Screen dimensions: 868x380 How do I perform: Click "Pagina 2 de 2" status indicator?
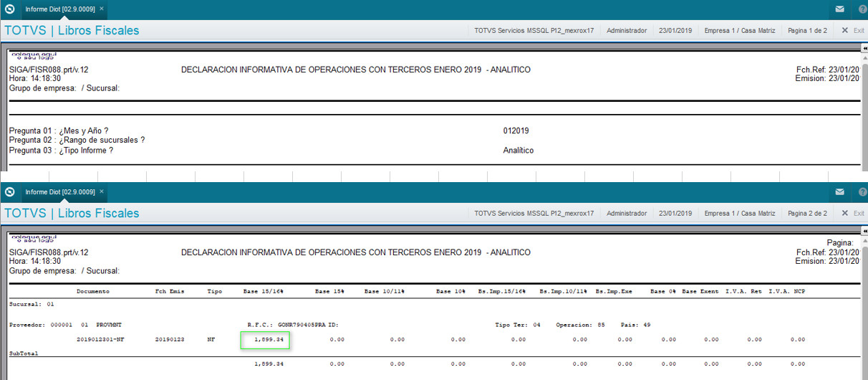point(807,214)
